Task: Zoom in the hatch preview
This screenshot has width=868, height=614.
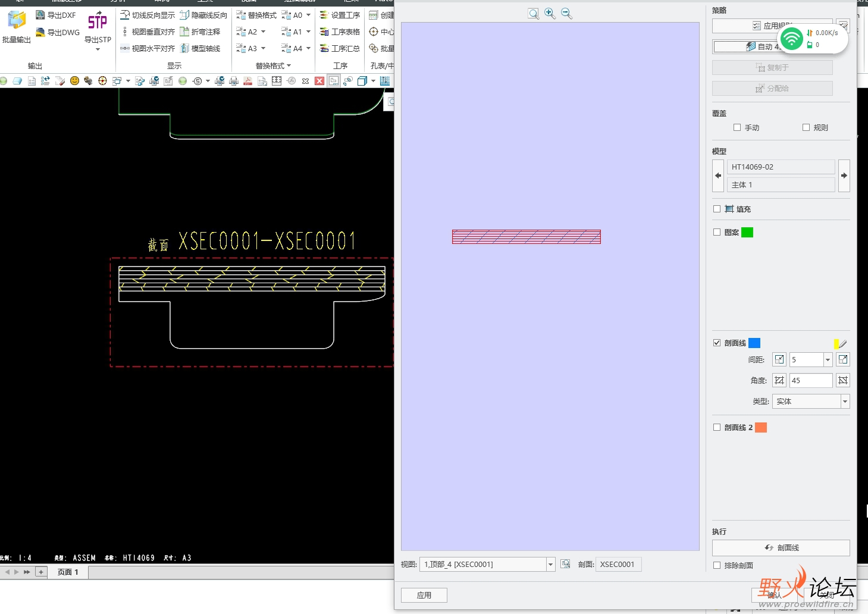Action: [x=550, y=13]
